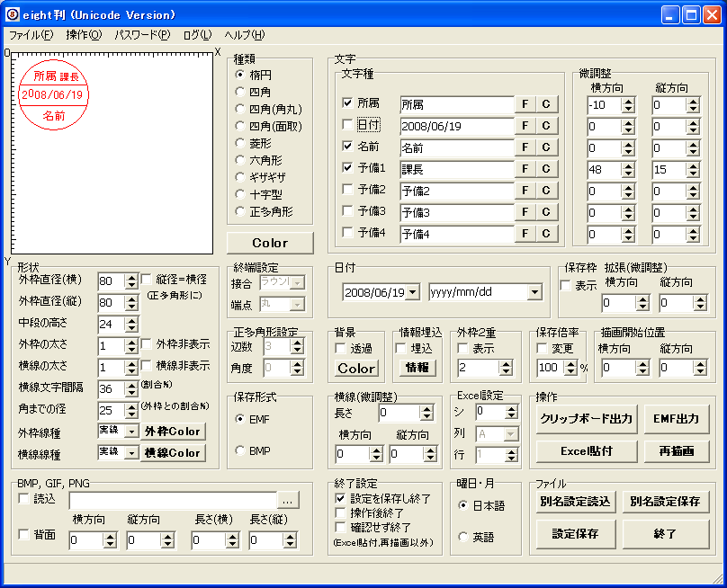
Task: Select the 十字型 shape radio button
Action: point(239,194)
